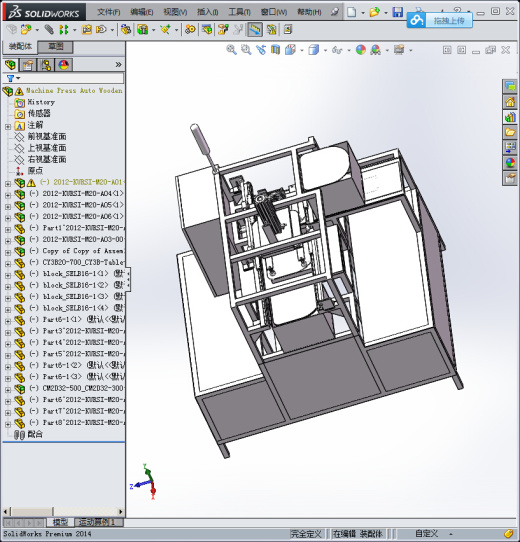Open the home Design Library pane icon

pyautogui.click(x=510, y=102)
